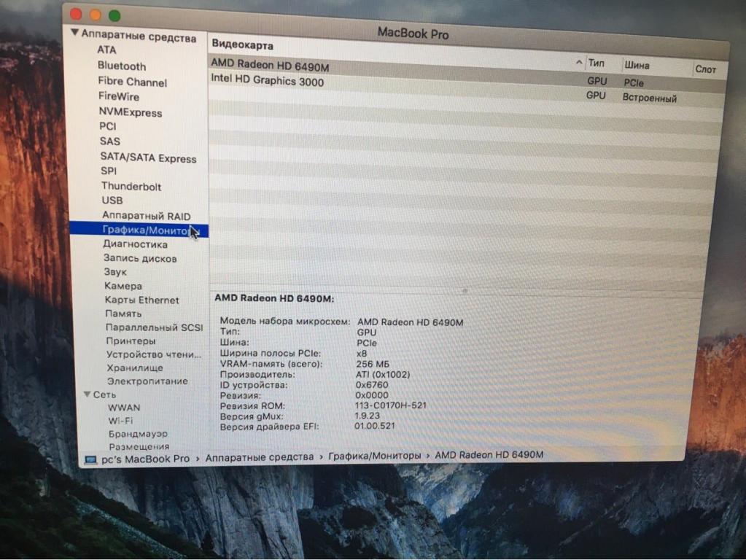Image resolution: width=746 pixels, height=560 pixels.
Task: Select Графика/Мониторы in the sidebar
Action: point(139,230)
